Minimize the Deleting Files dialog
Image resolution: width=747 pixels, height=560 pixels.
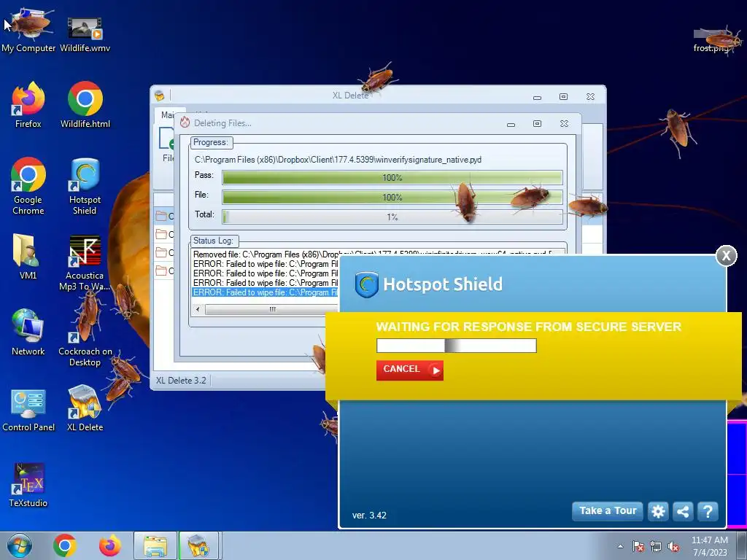click(x=511, y=124)
